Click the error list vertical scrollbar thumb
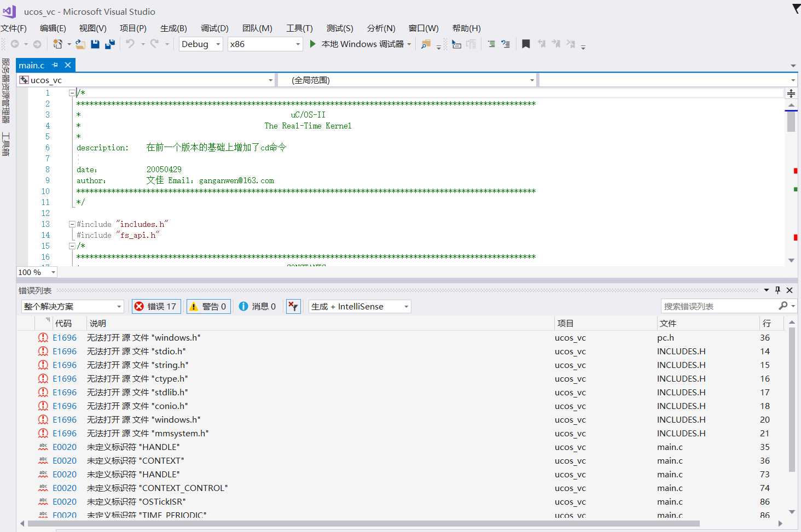 (792, 400)
